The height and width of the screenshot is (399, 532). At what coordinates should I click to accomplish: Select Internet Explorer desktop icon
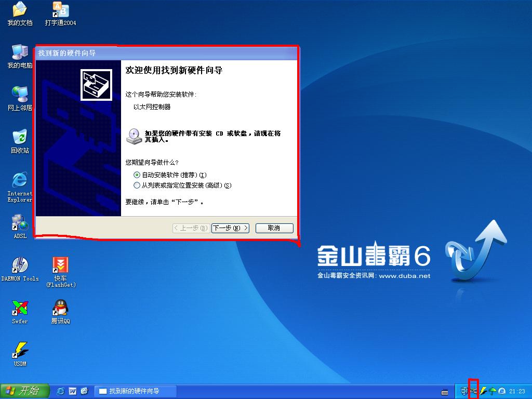(20, 187)
